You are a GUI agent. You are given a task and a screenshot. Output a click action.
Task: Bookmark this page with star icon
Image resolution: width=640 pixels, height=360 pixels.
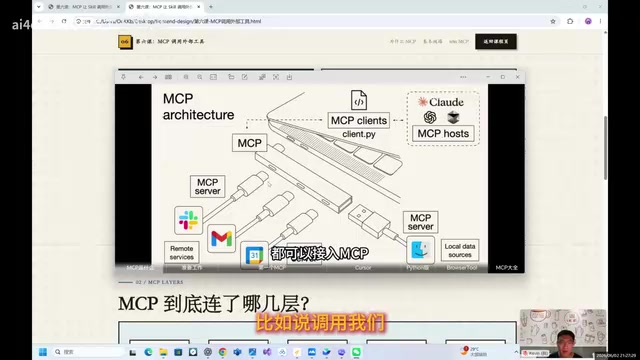pyautogui.click(x=553, y=21)
